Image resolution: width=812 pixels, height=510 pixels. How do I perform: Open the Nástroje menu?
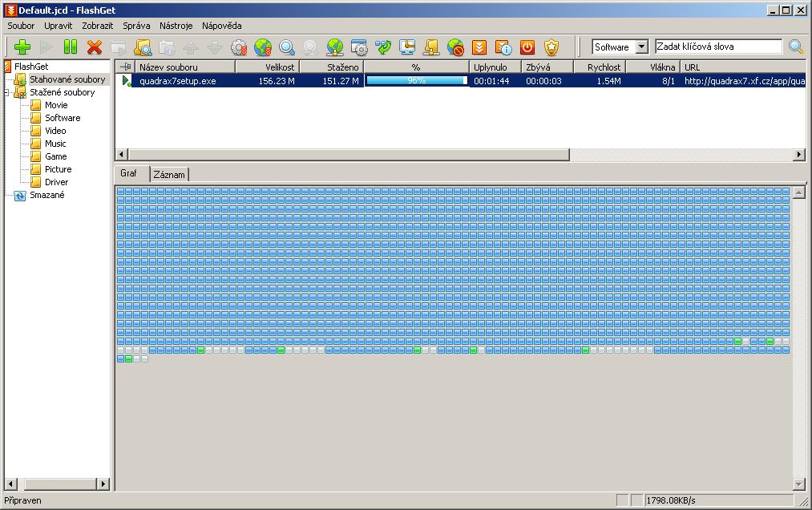(x=176, y=26)
